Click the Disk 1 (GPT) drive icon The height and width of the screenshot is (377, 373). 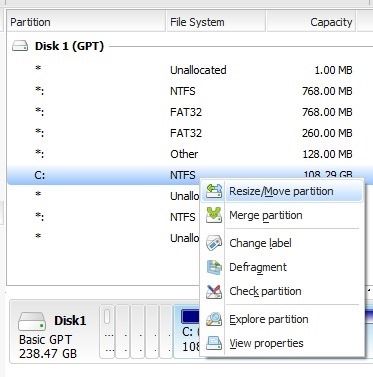(x=20, y=46)
